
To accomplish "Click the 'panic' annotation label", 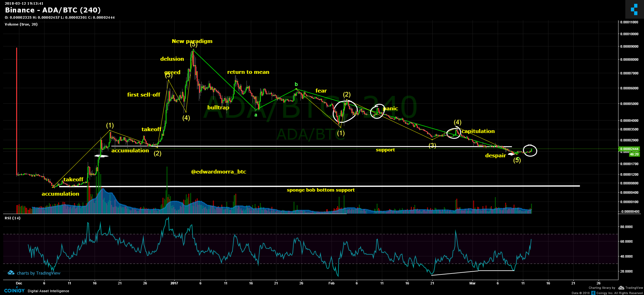I will (391, 108).
